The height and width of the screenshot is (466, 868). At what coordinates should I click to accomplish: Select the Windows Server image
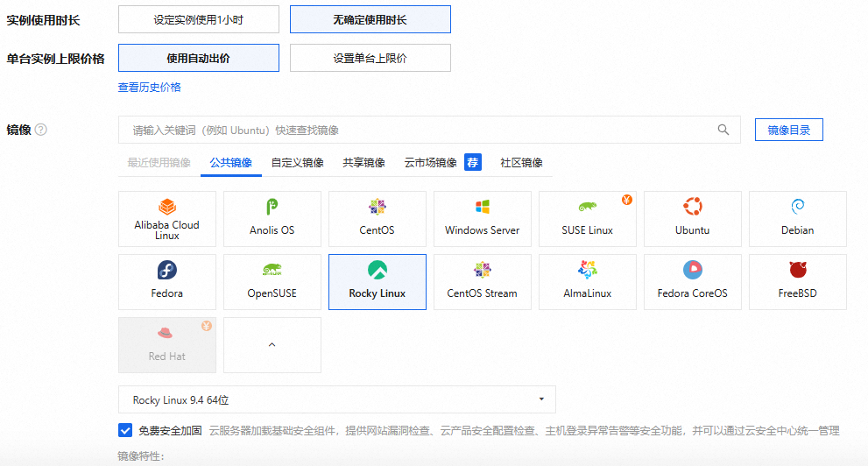(482, 219)
